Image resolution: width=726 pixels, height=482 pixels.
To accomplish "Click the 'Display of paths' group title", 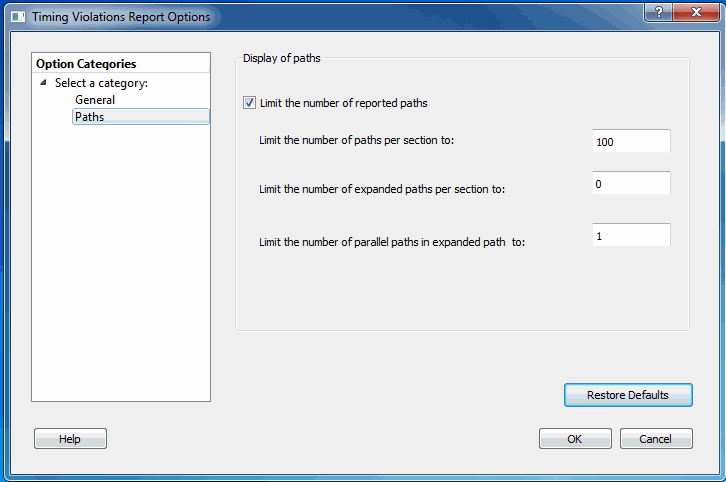I will click(x=282, y=59).
